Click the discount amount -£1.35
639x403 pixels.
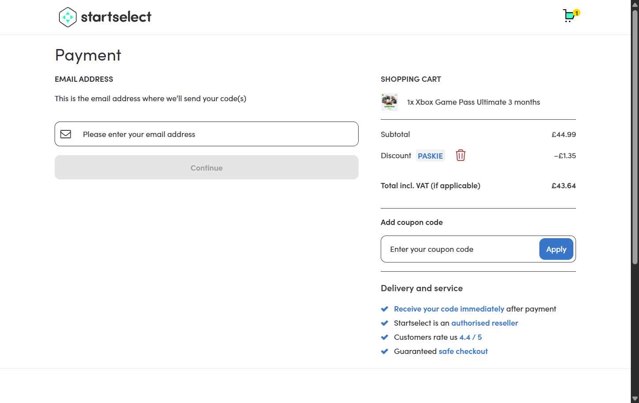pos(565,156)
